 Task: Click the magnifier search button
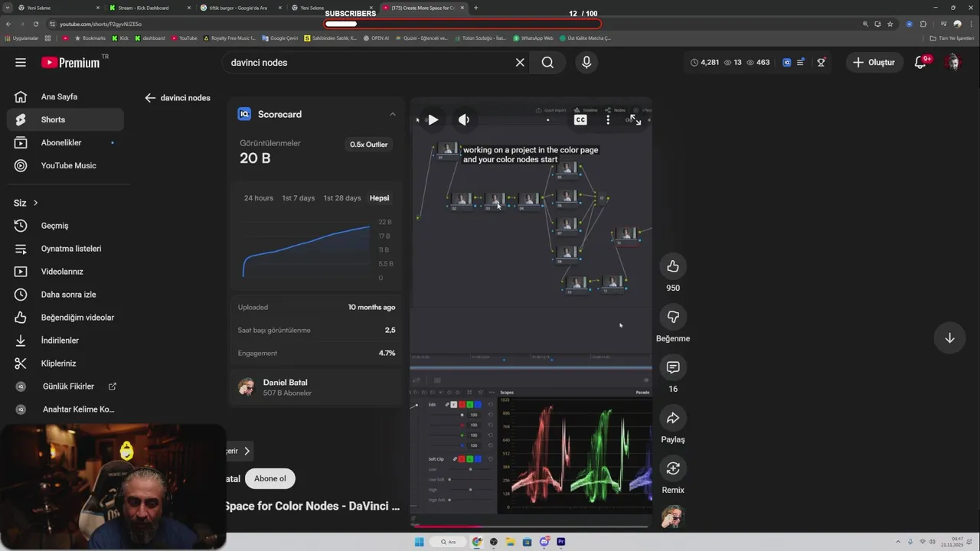pos(547,62)
